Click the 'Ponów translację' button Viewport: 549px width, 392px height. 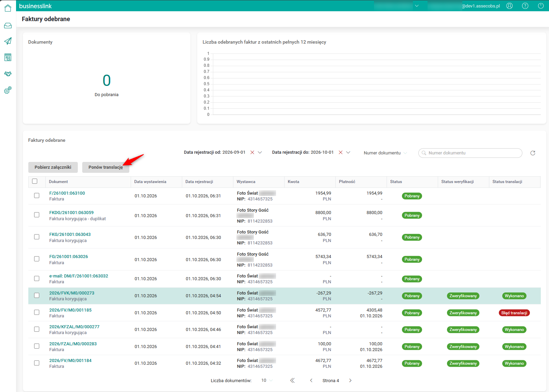(106, 167)
